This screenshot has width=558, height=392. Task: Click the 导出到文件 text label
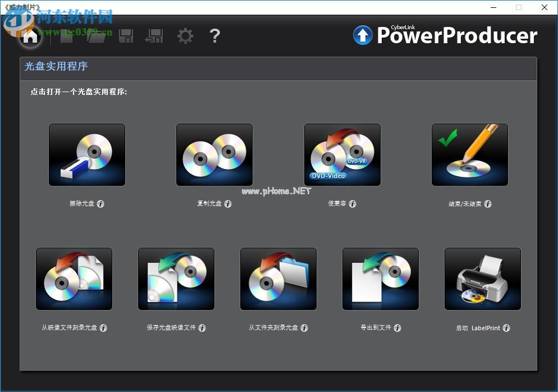[376, 328]
